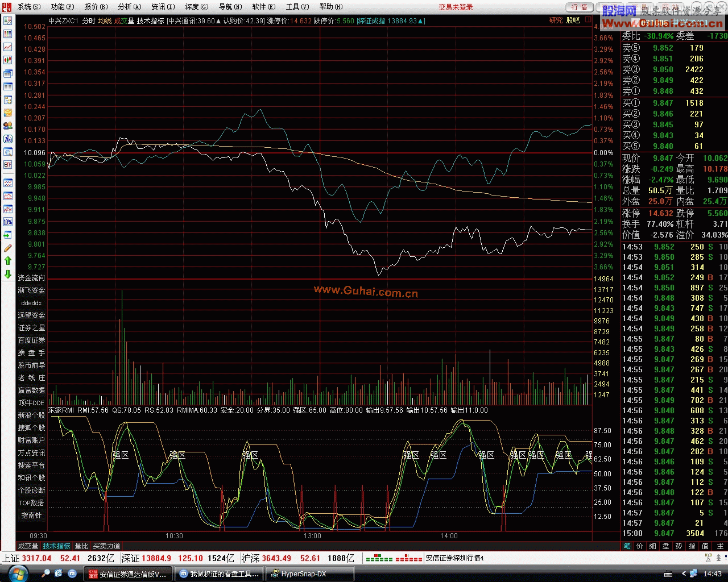The image size is (728, 582).
Task: Click the two-people users icon
Action: pyautogui.click(x=8, y=126)
